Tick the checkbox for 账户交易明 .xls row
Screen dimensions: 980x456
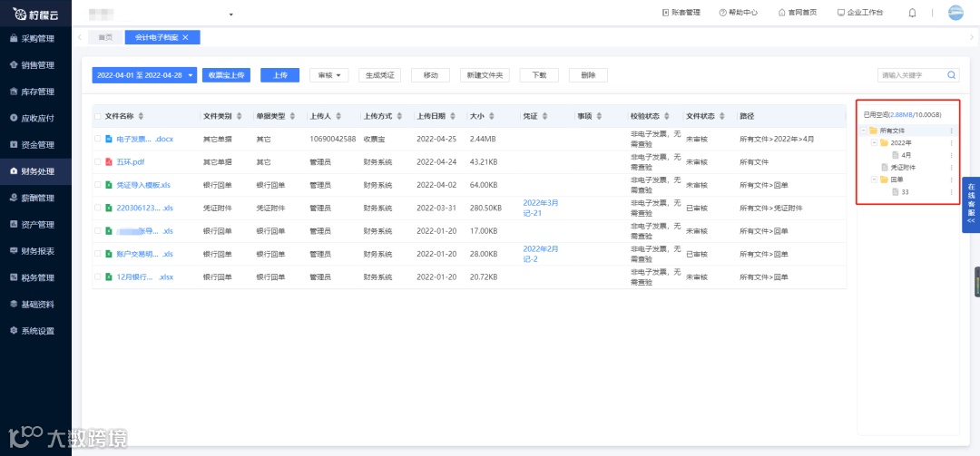[97, 254]
